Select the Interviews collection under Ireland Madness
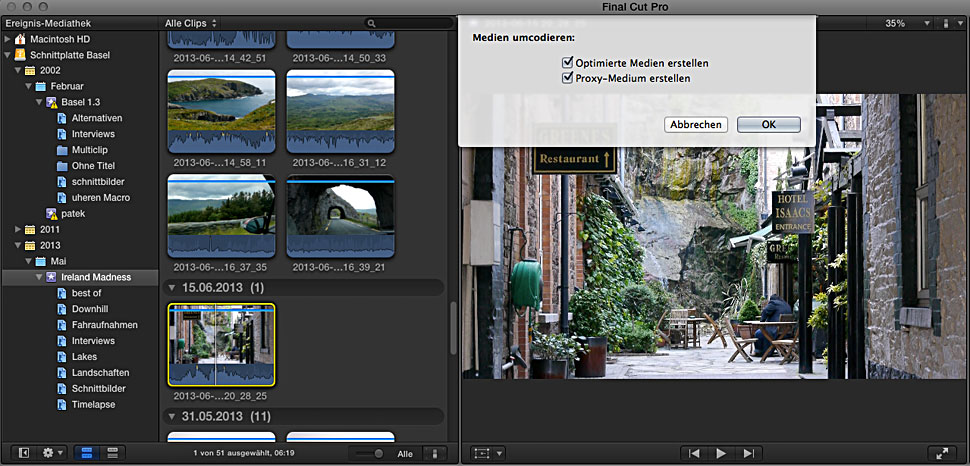970x466 pixels. (x=93, y=341)
